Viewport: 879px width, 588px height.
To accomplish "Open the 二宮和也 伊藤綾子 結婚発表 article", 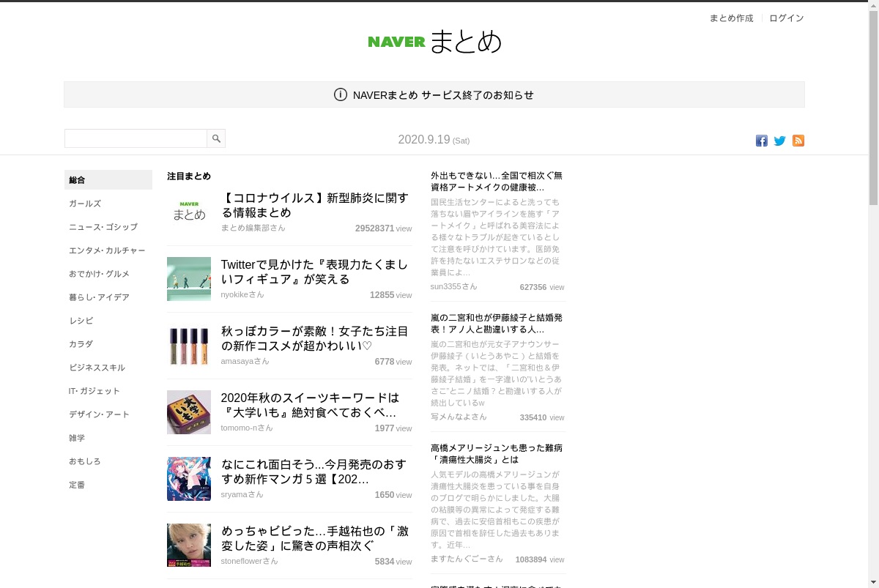I will point(497,324).
